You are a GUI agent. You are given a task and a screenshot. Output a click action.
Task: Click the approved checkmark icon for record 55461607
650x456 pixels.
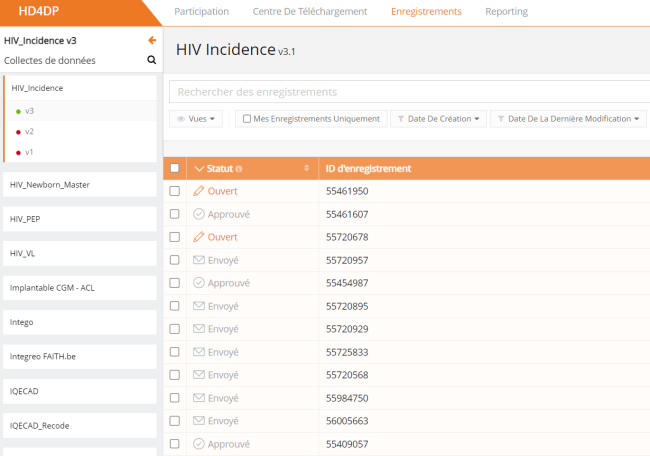pos(199,214)
